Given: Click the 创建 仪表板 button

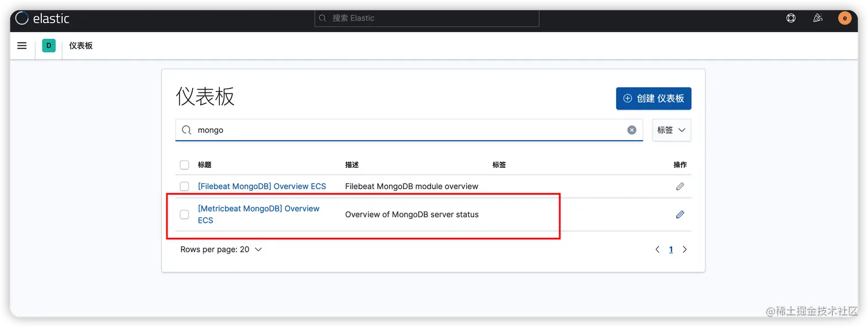Looking at the screenshot, I should (653, 98).
